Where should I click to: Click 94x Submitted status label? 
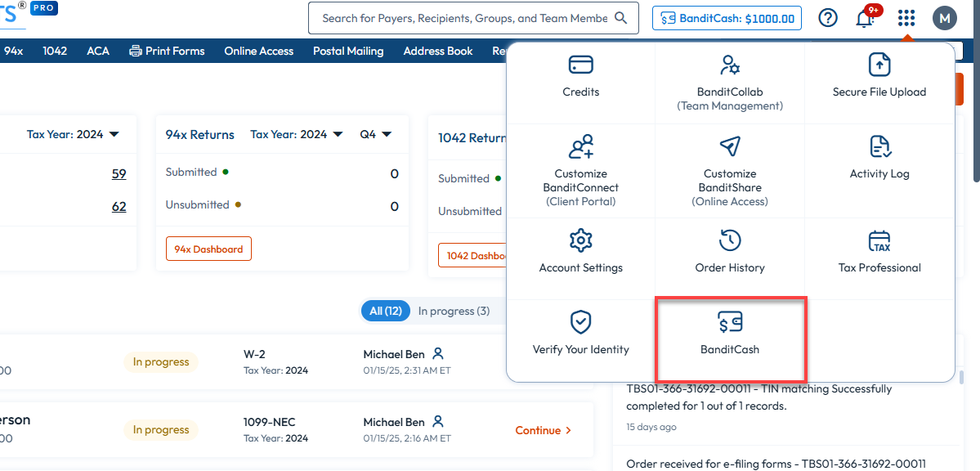click(x=191, y=172)
